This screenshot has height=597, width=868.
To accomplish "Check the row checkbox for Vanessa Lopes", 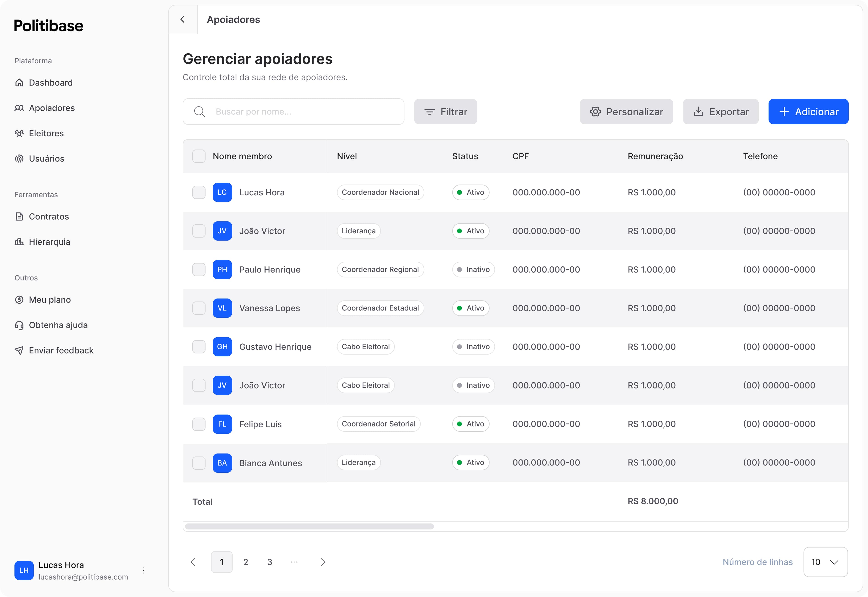I will pos(198,308).
